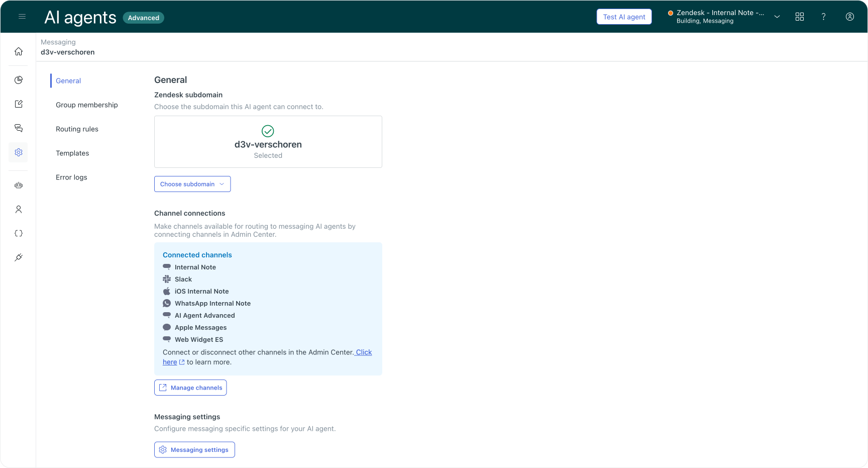Click the Internal Note channel icon

167,267
